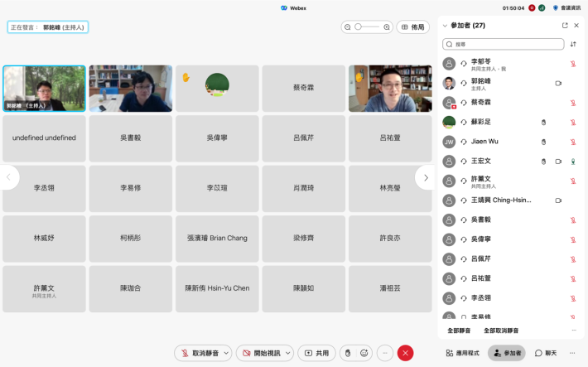Click the green status icon by recording
588x367 pixels.
click(542, 8)
